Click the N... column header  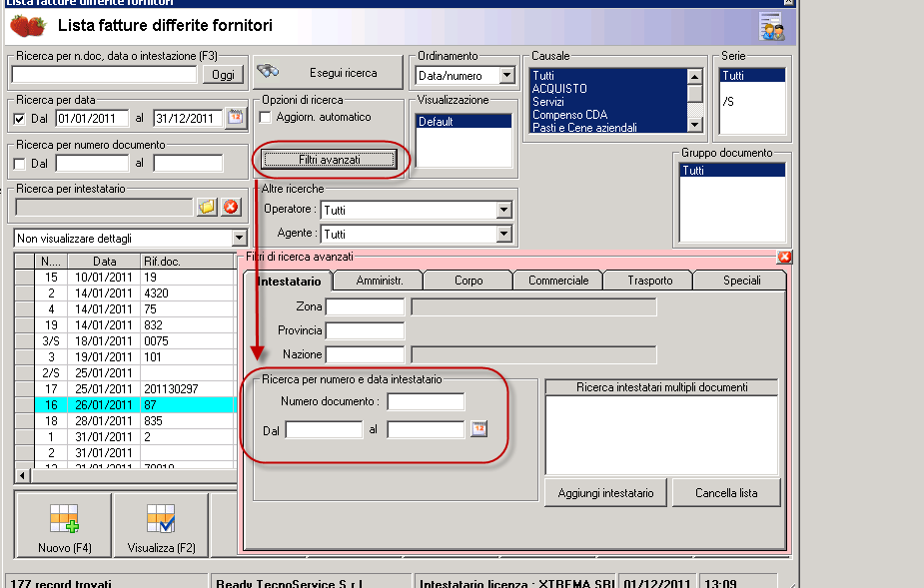51,261
